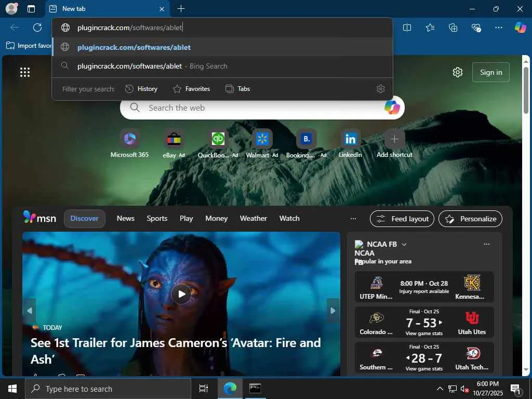Open a new tab with plus icon
The image size is (532, 399).
pos(181,8)
